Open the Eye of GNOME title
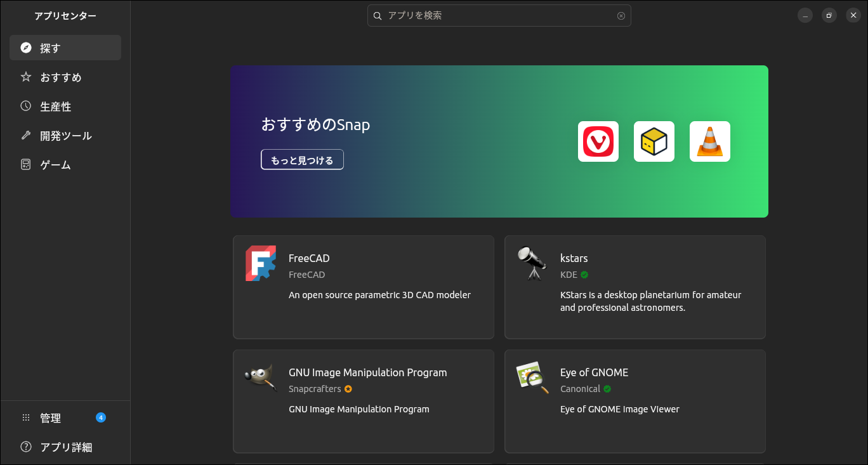The image size is (868, 465). pyautogui.click(x=595, y=372)
